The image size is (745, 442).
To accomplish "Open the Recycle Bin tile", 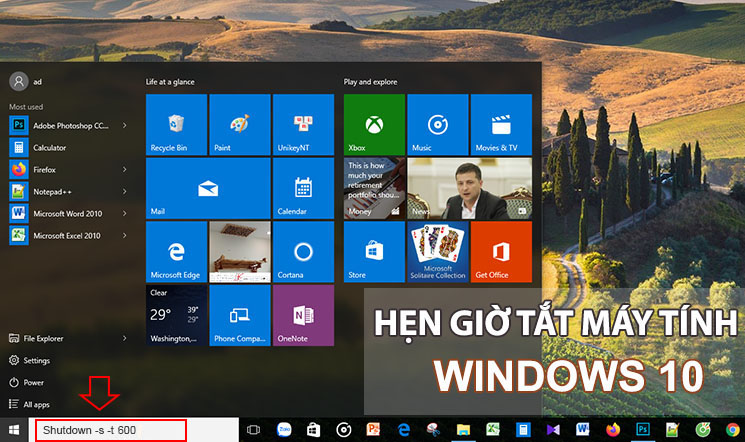I will coord(176,125).
